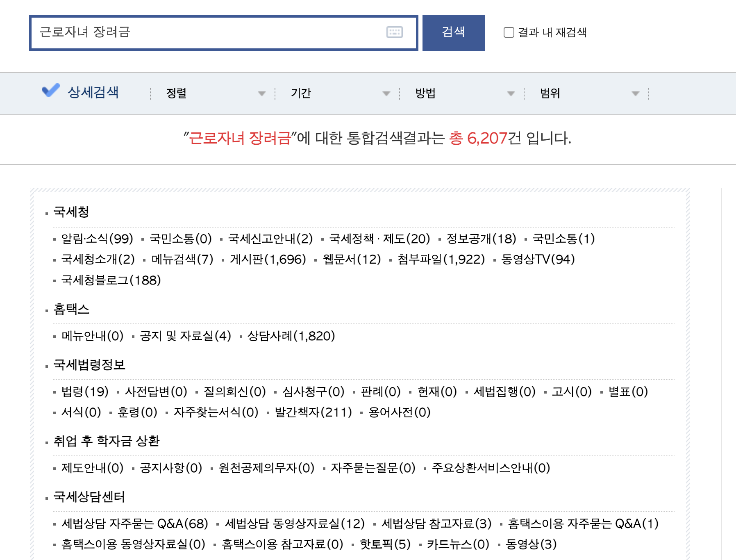The height and width of the screenshot is (560, 736).
Task: Open 자주찾는서식(0) results
Action: coord(216,412)
